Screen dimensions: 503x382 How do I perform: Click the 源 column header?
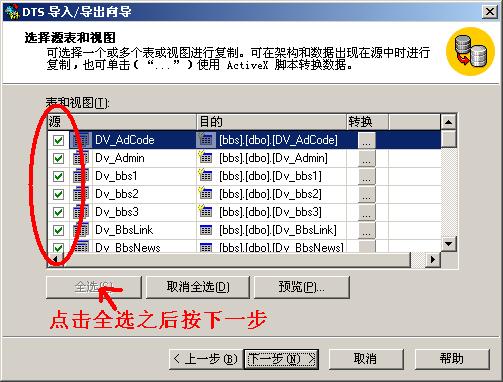point(122,122)
